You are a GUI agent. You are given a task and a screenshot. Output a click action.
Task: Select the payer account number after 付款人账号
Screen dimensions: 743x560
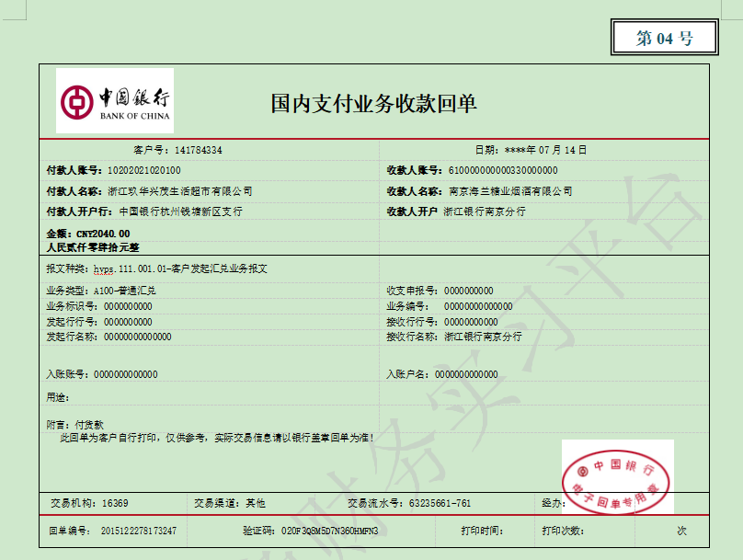click(x=144, y=170)
